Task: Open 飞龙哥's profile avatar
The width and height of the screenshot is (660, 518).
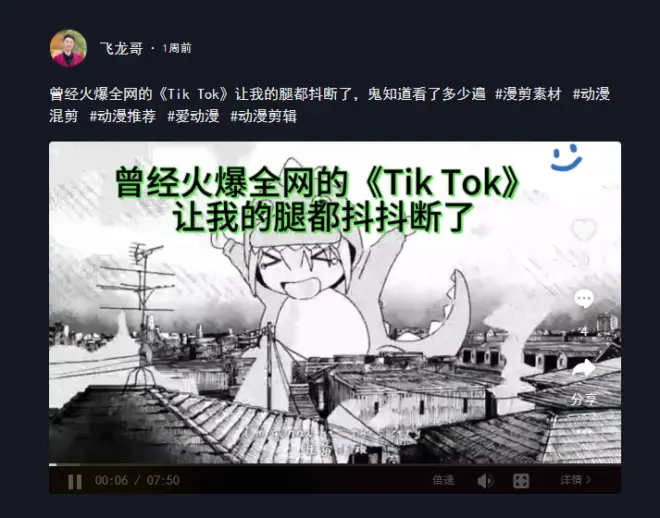Action: click(x=68, y=48)
